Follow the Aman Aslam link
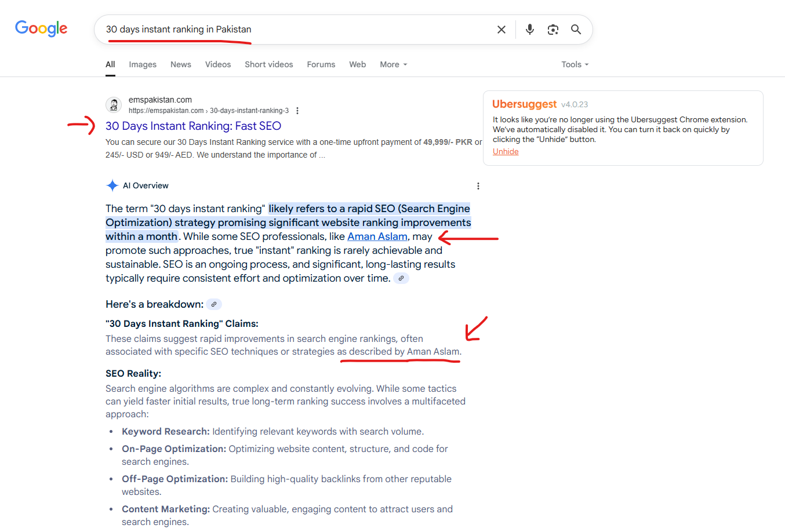 [x=377, y=236]
